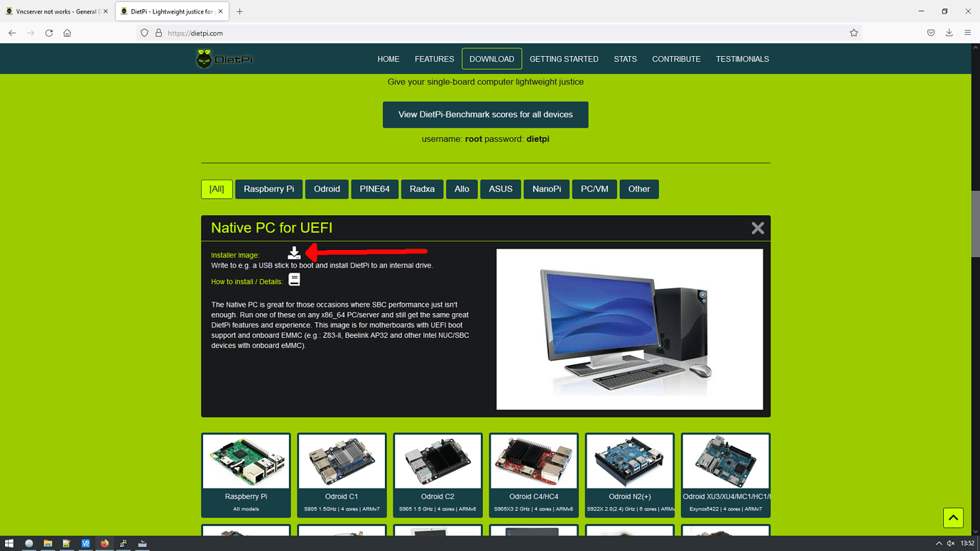The width and height of the screenshot is (980, 551).
Task: Select the [All] device filter
Action: [217, 189]
